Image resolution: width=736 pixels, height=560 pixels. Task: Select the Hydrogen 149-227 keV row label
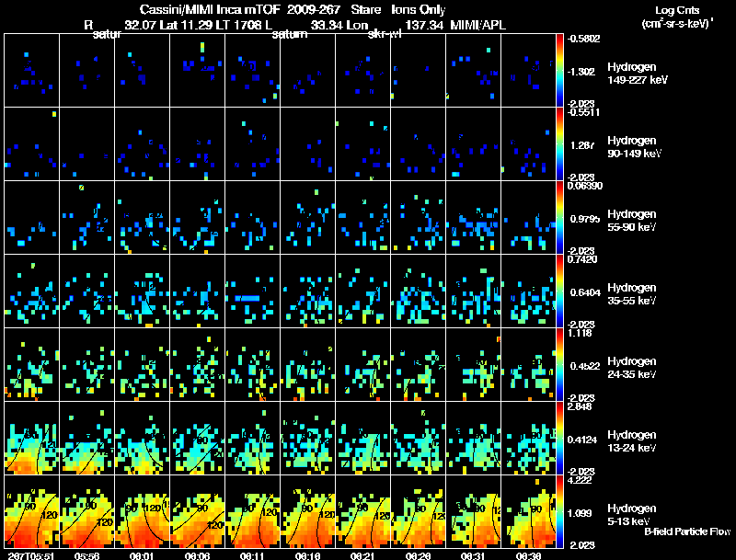637,74
